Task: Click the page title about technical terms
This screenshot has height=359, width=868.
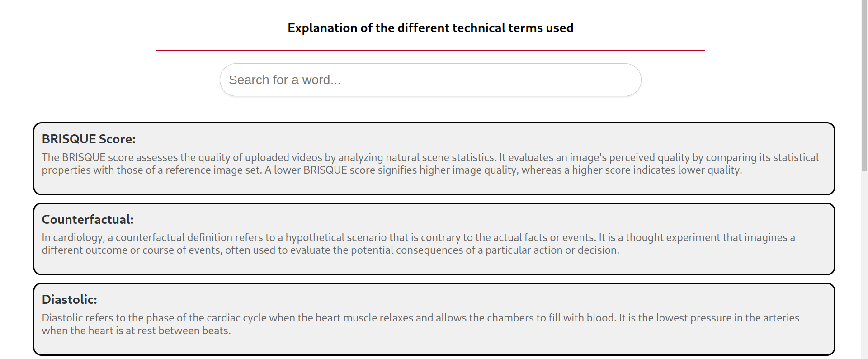Action: pyautogui.click(x=430, y=28)
